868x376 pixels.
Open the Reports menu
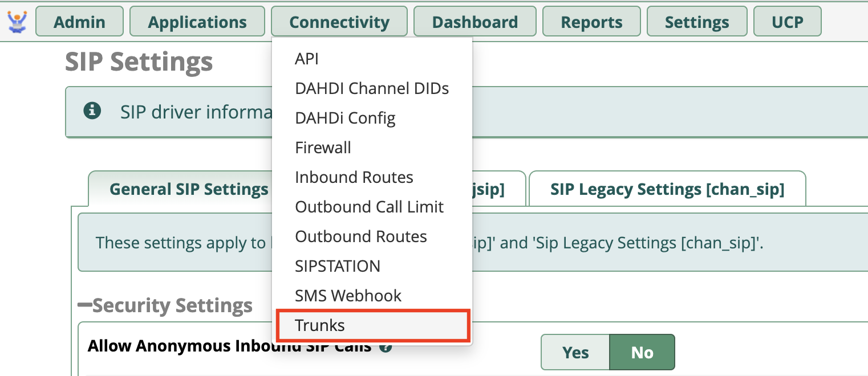pos(591,22)
